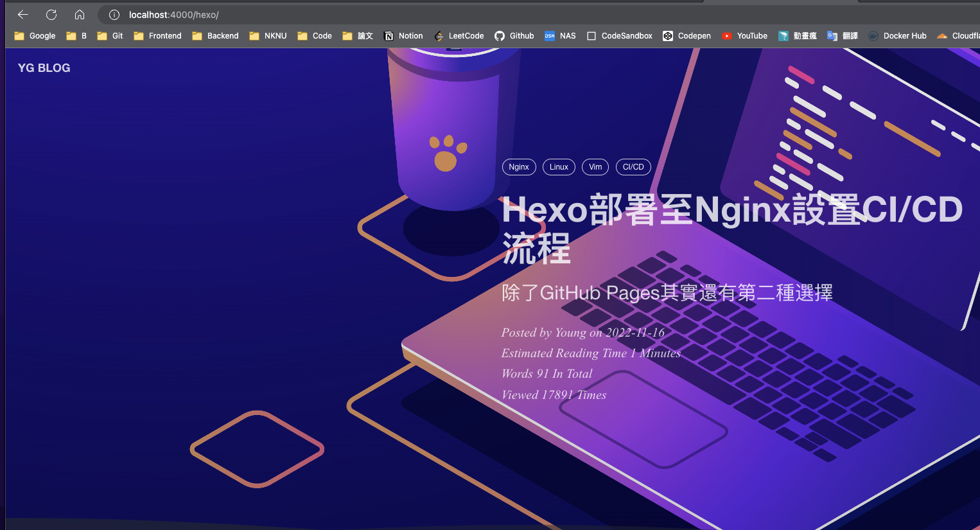Image resolution: width=980 pixels, height=530 pixels.
Task: Select the Nginx tag
Action: click(519, 166)
